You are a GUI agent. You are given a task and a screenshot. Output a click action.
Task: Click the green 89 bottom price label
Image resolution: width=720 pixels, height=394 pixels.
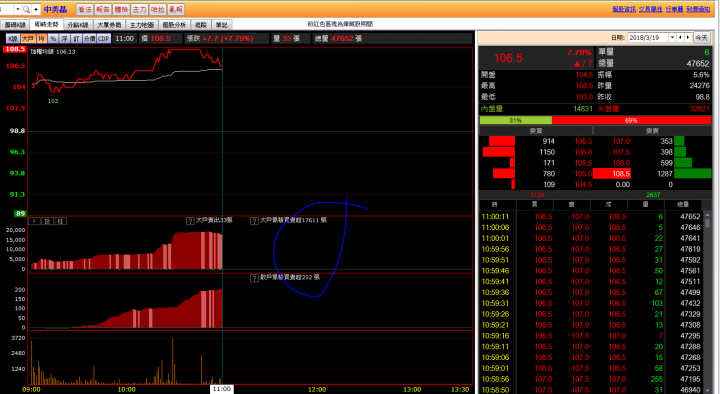pyautogui.click(x=20, y=214)
